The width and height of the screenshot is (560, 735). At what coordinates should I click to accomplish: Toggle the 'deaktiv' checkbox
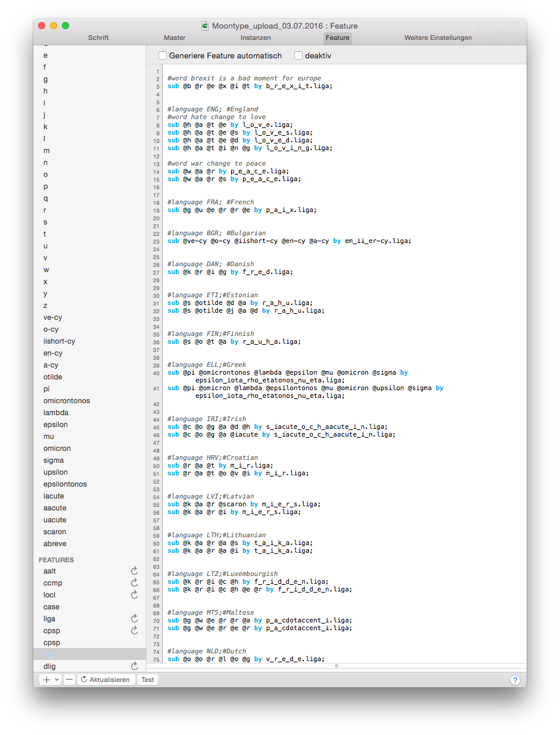coord(298,55)
